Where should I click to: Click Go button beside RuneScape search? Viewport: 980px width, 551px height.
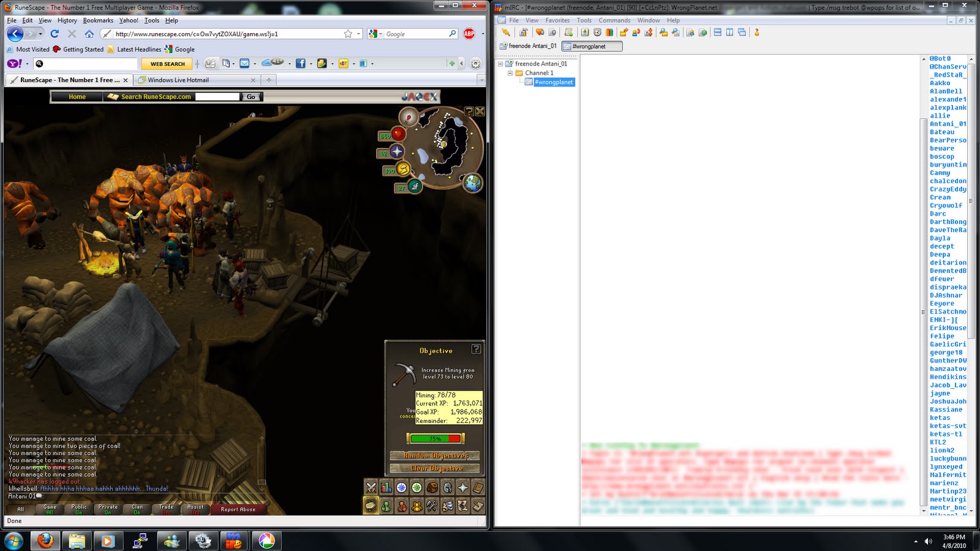click(x=251, y=97)
